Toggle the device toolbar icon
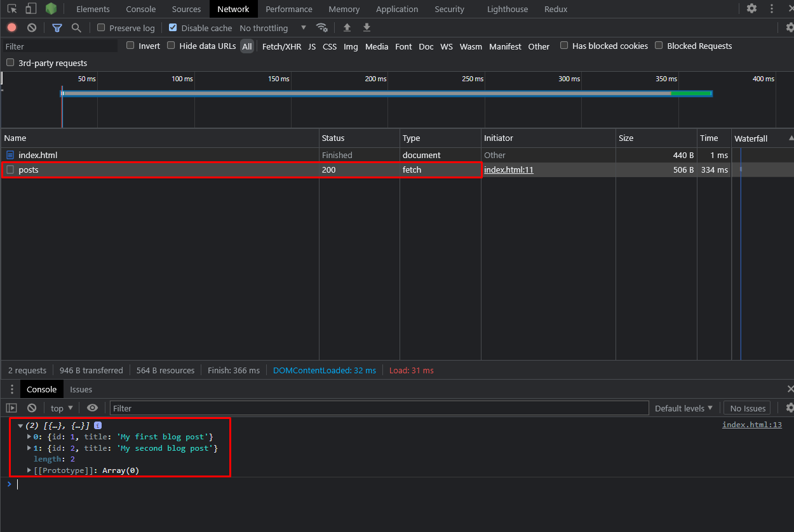 pos(31,9)
